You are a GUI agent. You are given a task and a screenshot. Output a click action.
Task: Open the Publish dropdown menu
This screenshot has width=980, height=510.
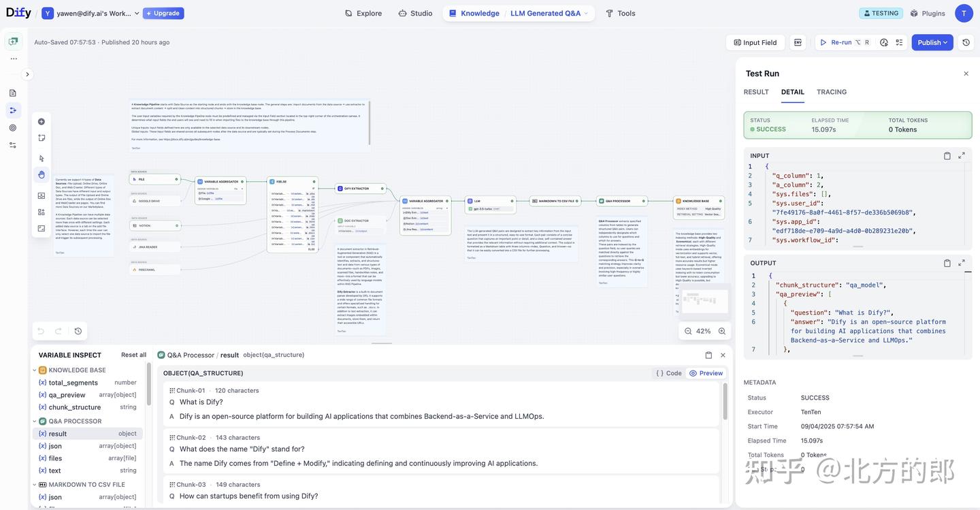(x=932, y=42)
